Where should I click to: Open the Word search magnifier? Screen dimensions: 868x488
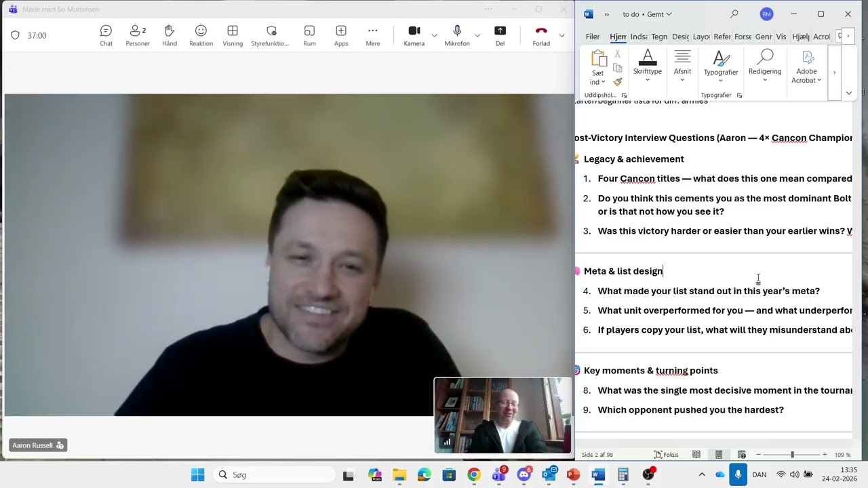[734, 14]
